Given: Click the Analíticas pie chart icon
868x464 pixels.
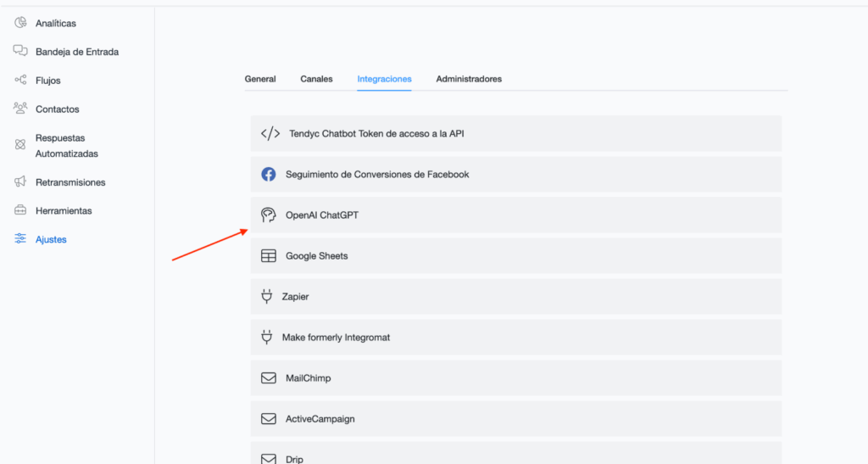Looking at the screenshot, I should tap(20, 23).
